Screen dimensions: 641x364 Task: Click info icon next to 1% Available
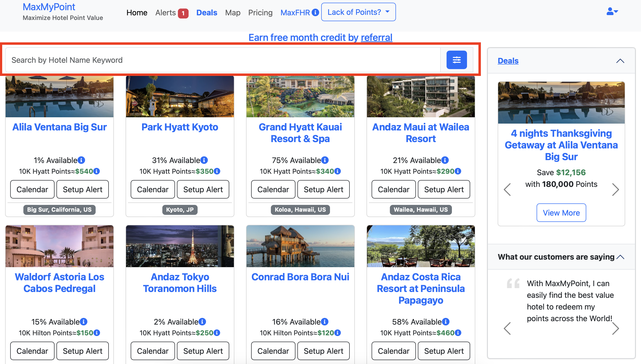click(x=82, y=160)
